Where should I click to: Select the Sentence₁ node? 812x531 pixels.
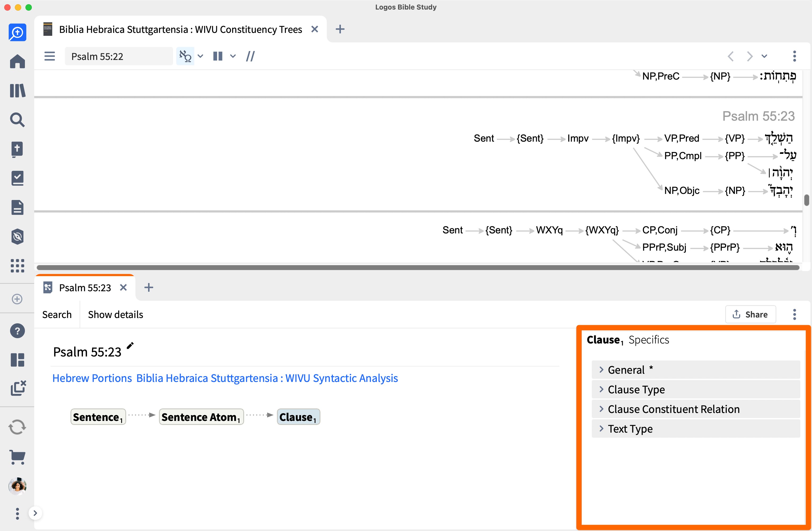click(98, 417)
